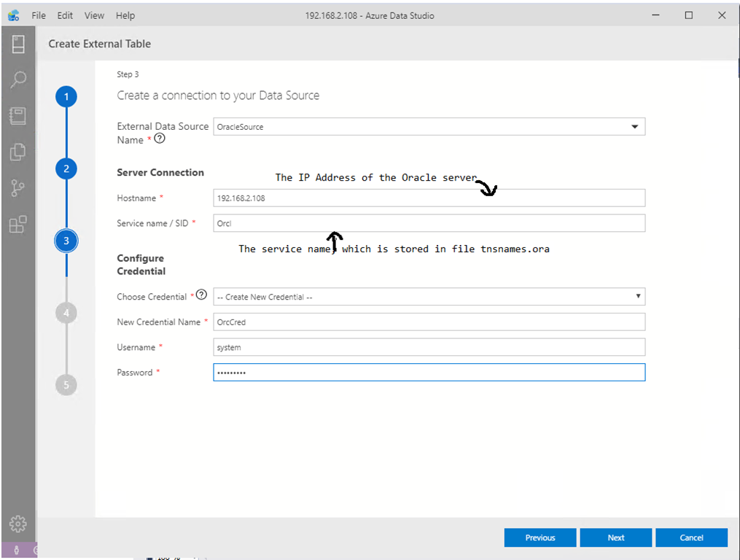Click help icon next to Choose Credential

point(202,295)
